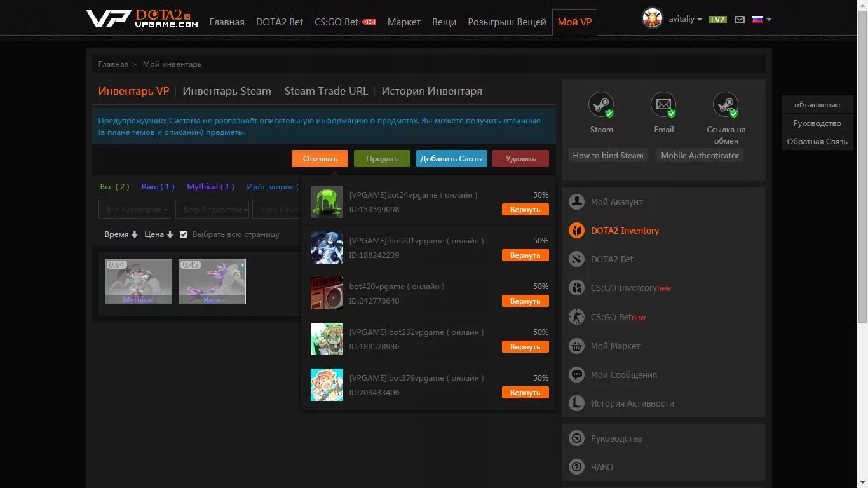Select the Mythical item thumbnail

[139, 281]
